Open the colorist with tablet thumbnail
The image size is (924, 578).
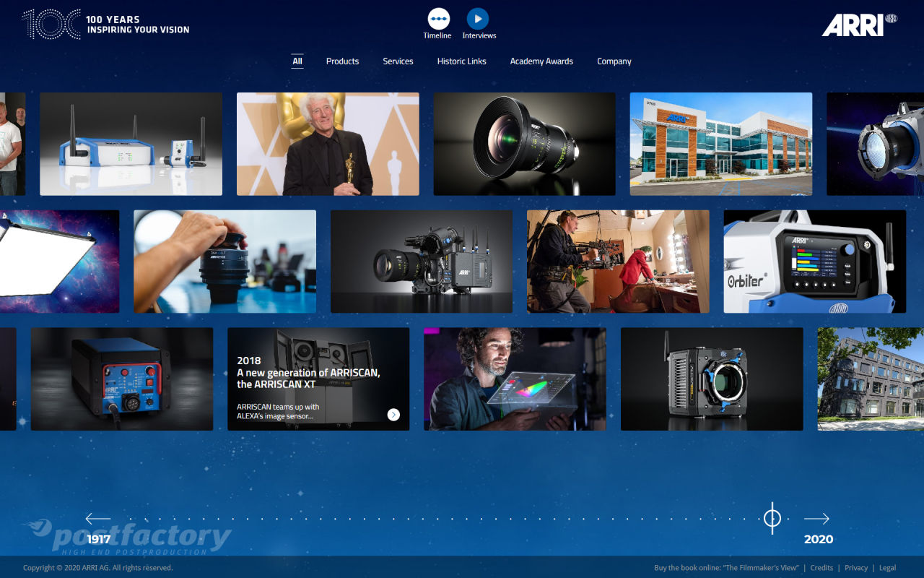tap(515, 379)
